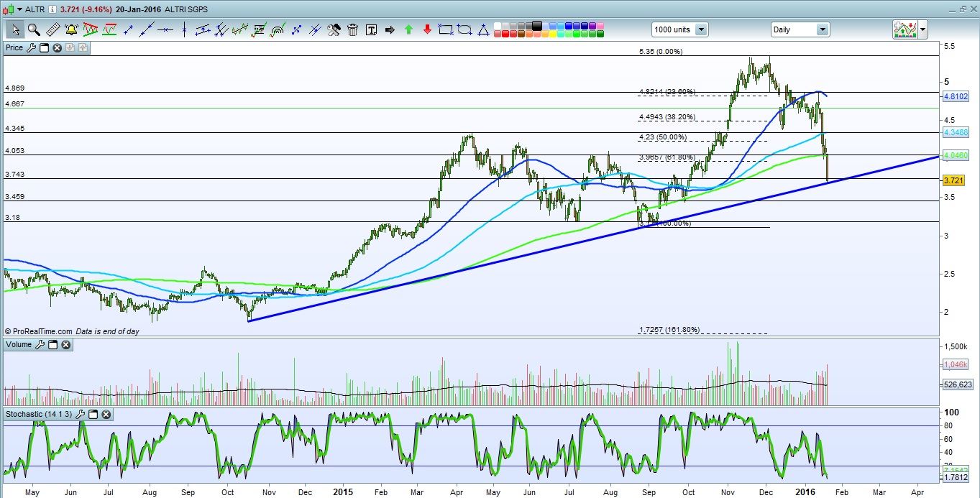Insert a red down arrow marker
The width and height of the screenshot is (980, 498).
pyautogui.click(x=427, y=29)
